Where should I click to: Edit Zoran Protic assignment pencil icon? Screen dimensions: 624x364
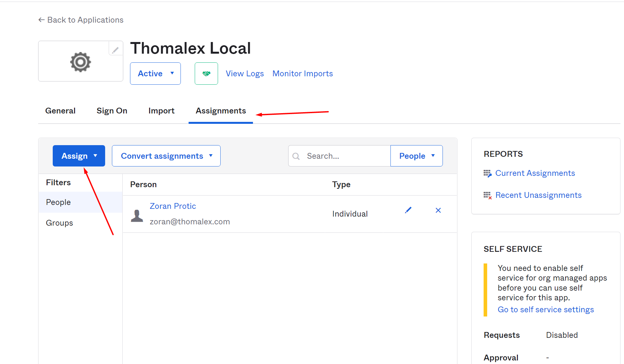408,210
